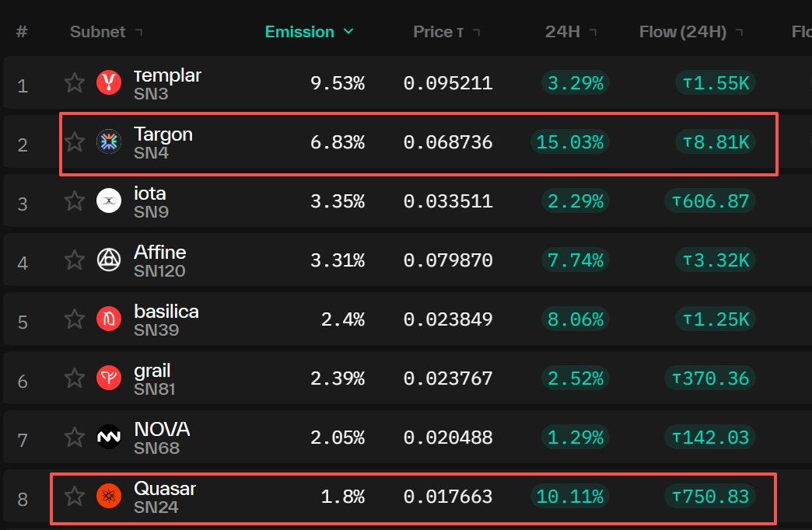The width and height of the screenshot is (812, 530).
Task: Sort table by Flow (24H) column header
Action: (x=691, y=32)
